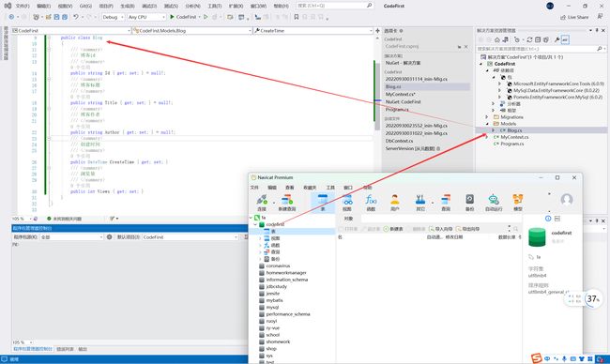Click the Solution Explorer search field
Image resolution: width=610 pixels, height=364 pixels.
(541, 49)
